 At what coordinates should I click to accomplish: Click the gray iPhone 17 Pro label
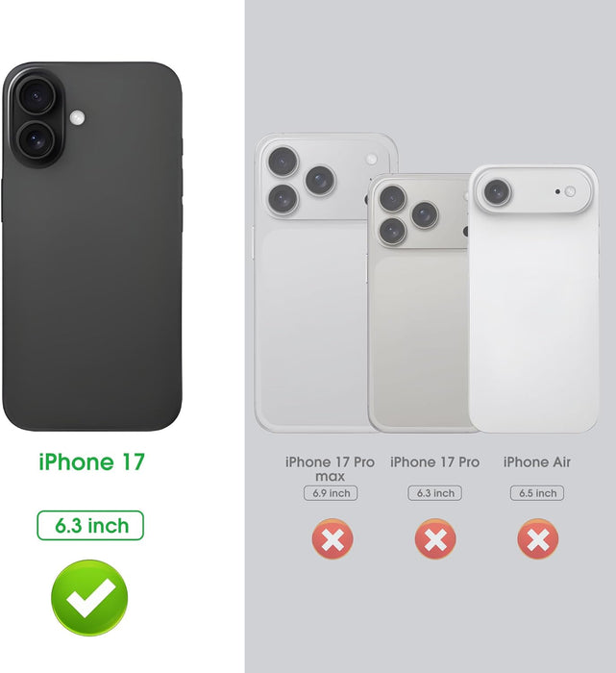[435, 462]
